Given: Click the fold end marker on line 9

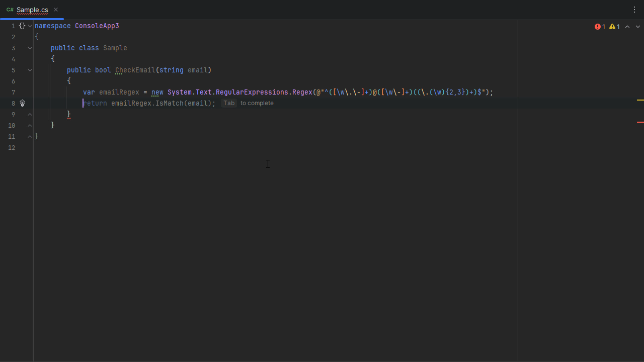Looking at the screenshot, I should pos(30,114).
